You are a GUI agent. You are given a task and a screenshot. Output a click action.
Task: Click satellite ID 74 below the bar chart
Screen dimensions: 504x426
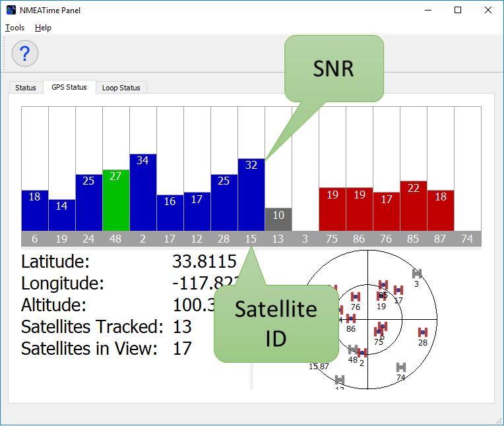pyautogui.click(x=467, y=239)
